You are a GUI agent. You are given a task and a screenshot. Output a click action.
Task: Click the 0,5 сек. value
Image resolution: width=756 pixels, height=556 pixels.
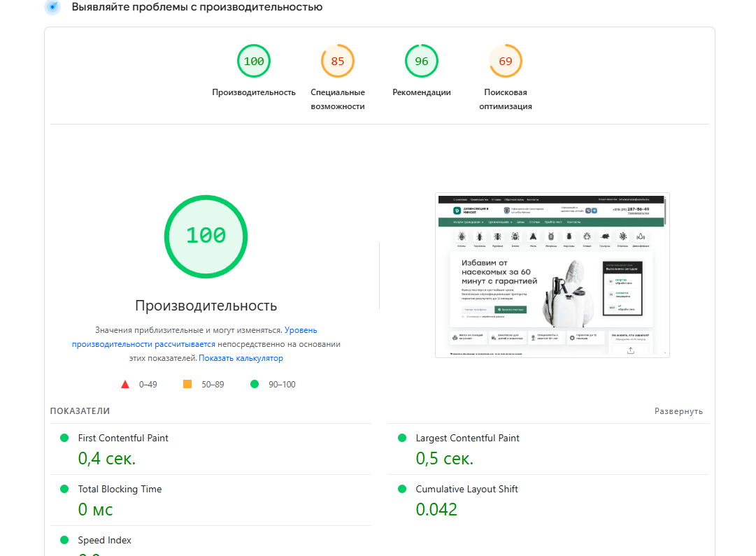pyautogui.click(x=445, y=458)
